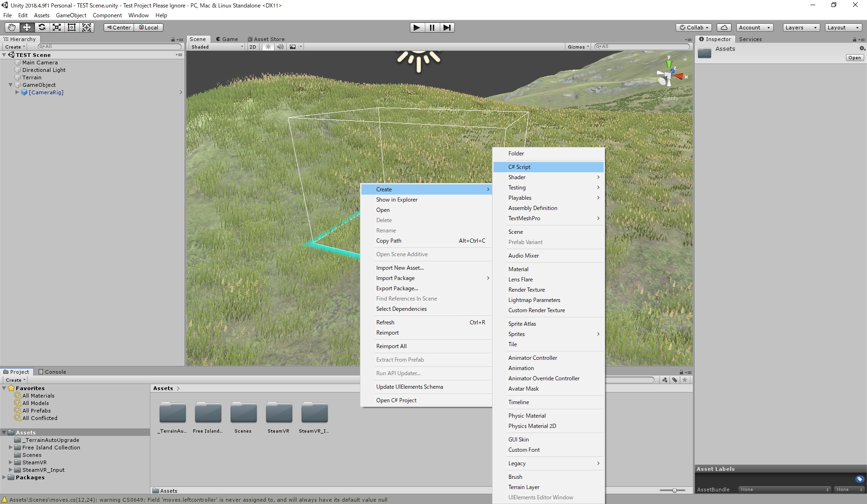
Task: Open the Shaded draw mode dropdown
Action: coord(216,47)
